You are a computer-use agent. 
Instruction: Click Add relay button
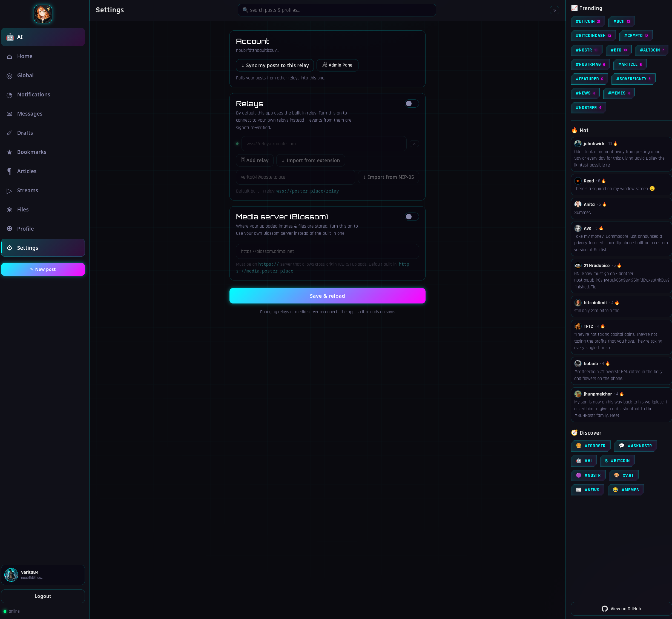click(x=255, y=161)
